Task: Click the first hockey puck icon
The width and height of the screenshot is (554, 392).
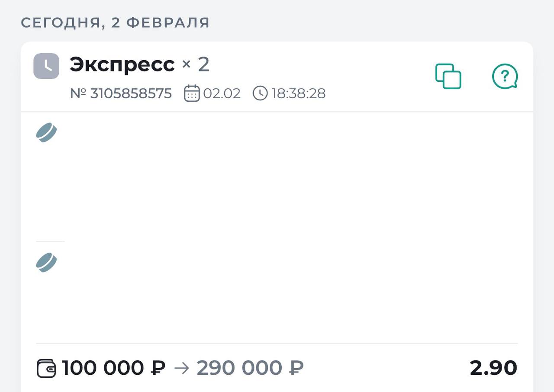Action: click(46, 132)
